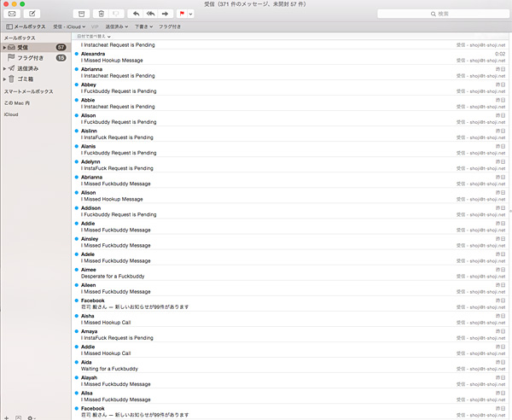
Task: Open the sidebar gear action menu
Action: [32, 417]
